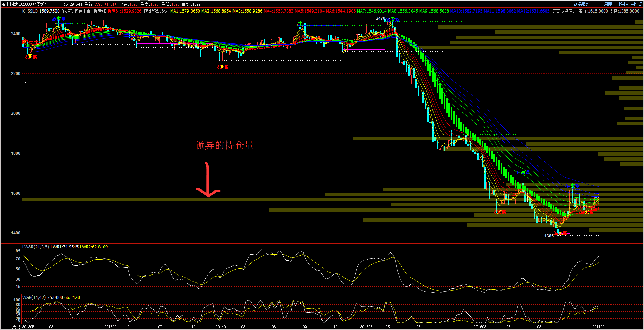Click the 最新:1593 latest price

[93, 4]
